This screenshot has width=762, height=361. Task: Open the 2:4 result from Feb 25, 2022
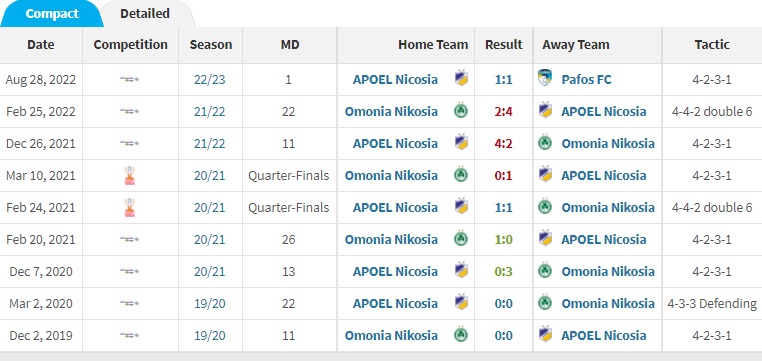503,112
